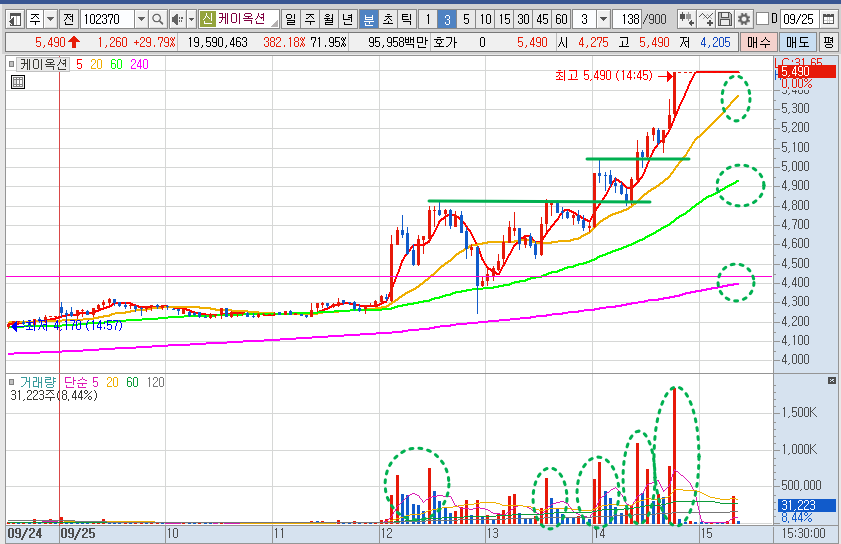Select the 60 minute interval tab
841x544 pixels.
click(x=561, y=20)
